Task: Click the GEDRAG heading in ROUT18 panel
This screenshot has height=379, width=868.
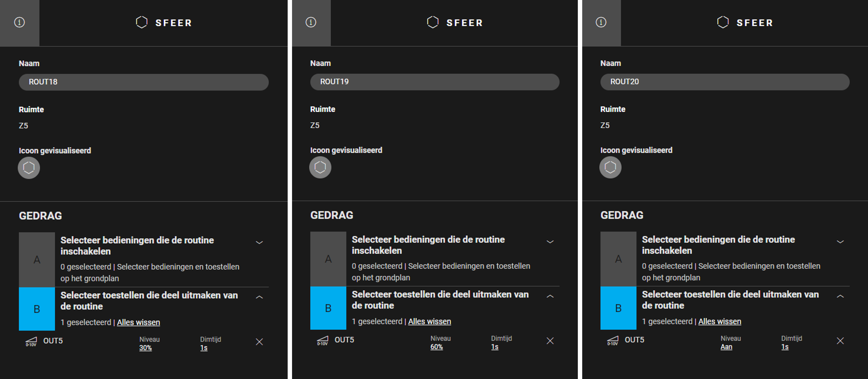Action: click(x=40, y=216)
